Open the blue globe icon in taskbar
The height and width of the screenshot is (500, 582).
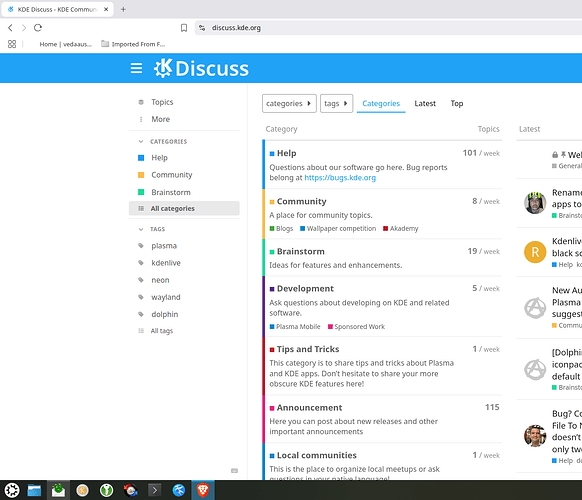179,490
